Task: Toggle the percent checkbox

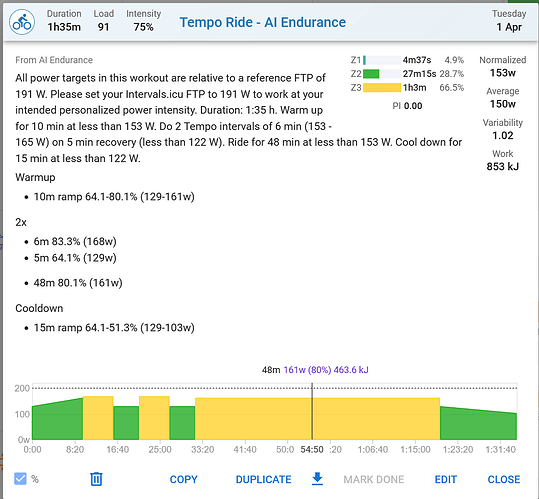Action: (20, 479)
